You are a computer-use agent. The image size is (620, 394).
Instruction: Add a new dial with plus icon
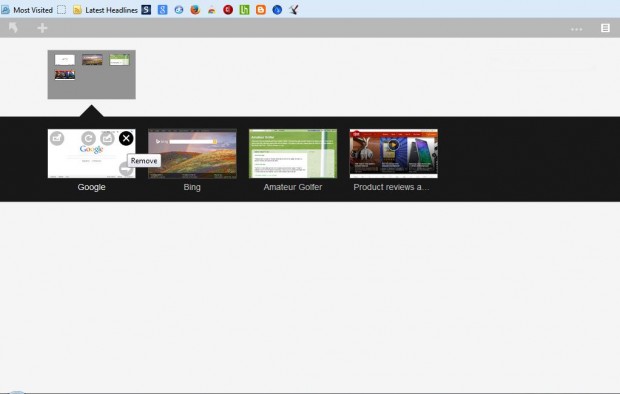42,28
